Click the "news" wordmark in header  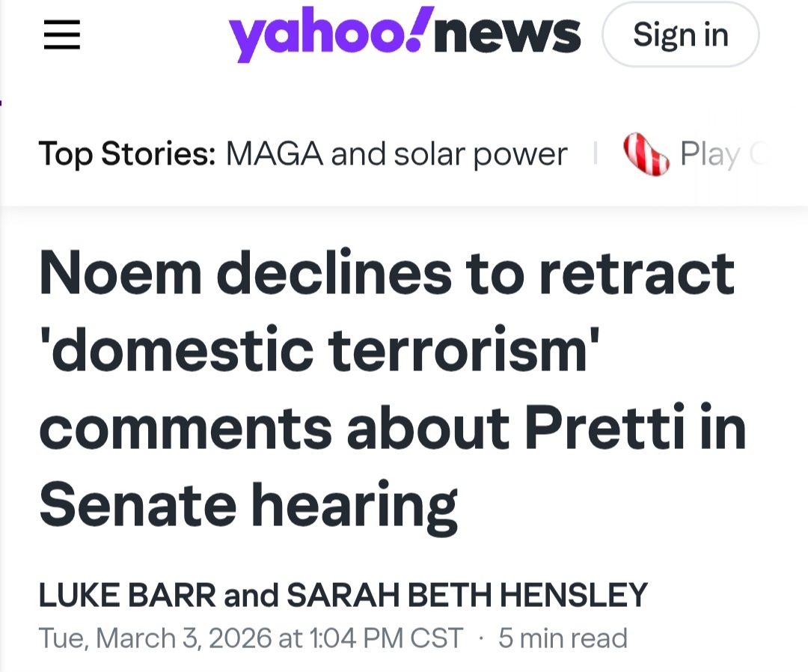point(506,34)
